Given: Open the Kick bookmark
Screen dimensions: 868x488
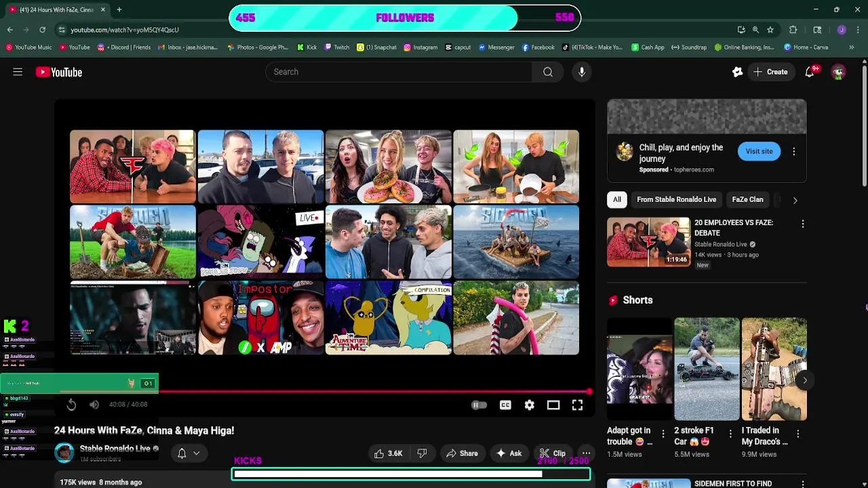Looking at the screenshot, I should pos(307,47).
